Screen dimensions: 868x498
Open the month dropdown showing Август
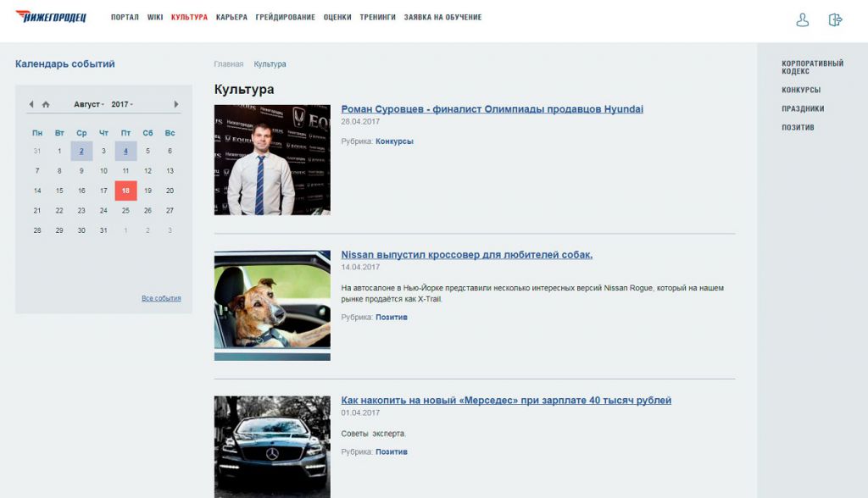(88, 104)
